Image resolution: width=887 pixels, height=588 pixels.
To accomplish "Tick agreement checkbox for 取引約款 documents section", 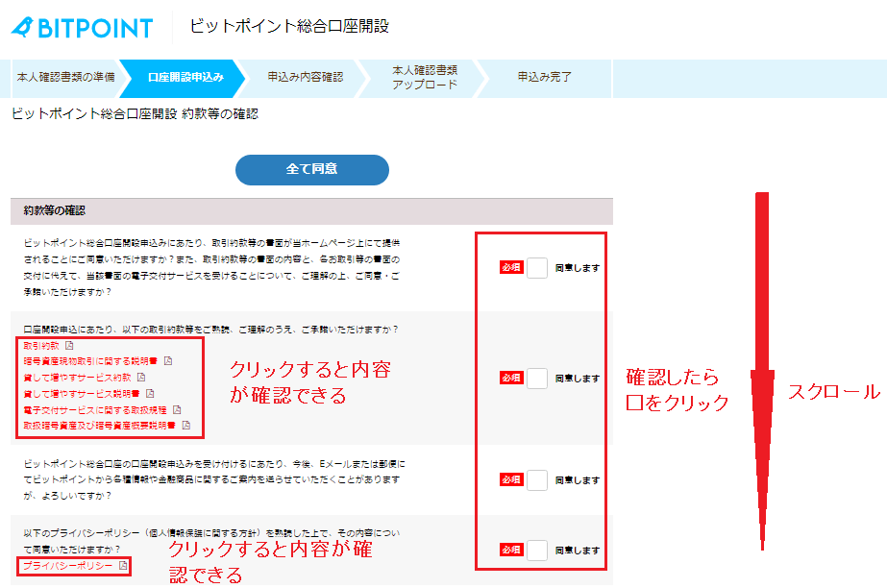I will (537, 378).
